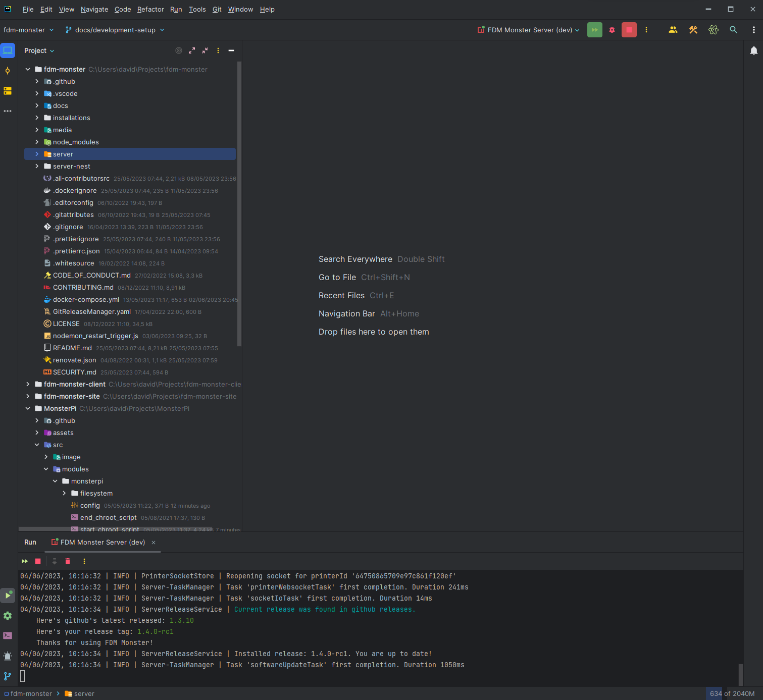Expand all nodes in Project tree
The image size is (763, 700).
pyautogui.click(x=192, y=50)
